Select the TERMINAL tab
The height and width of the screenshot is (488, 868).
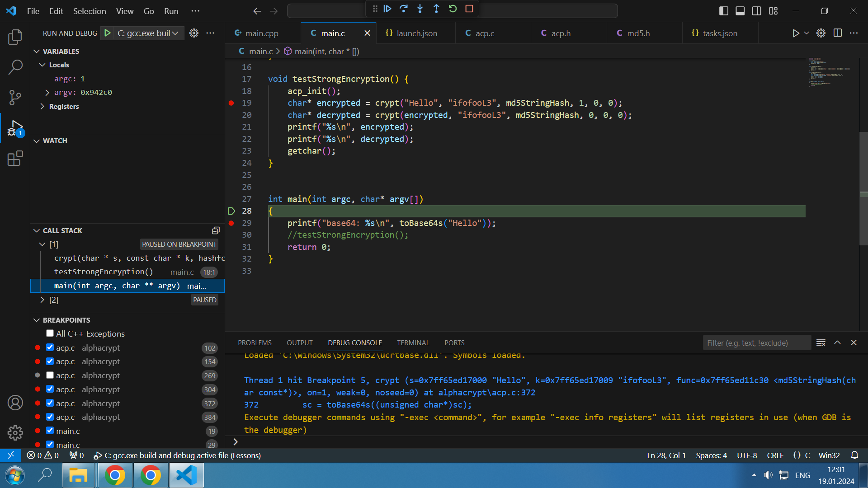413,342
